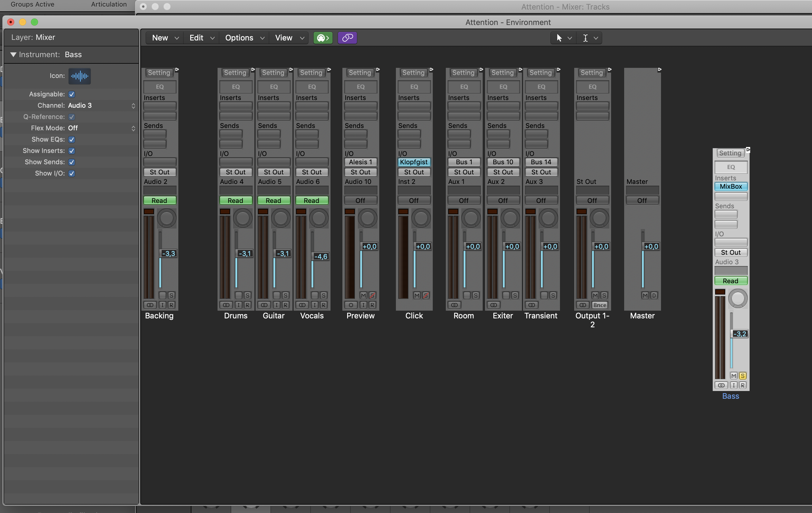Click the stereo format icon on Drums

[x=226, y=305]
